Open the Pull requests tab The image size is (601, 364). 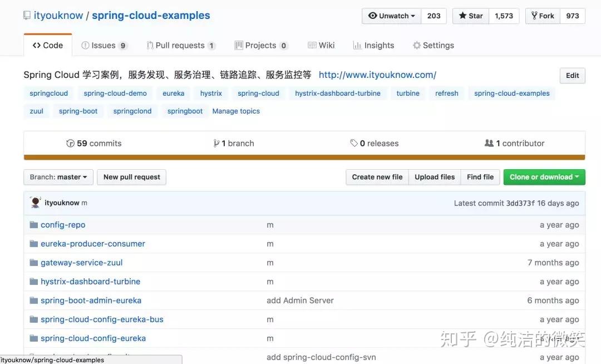[181, 45]
